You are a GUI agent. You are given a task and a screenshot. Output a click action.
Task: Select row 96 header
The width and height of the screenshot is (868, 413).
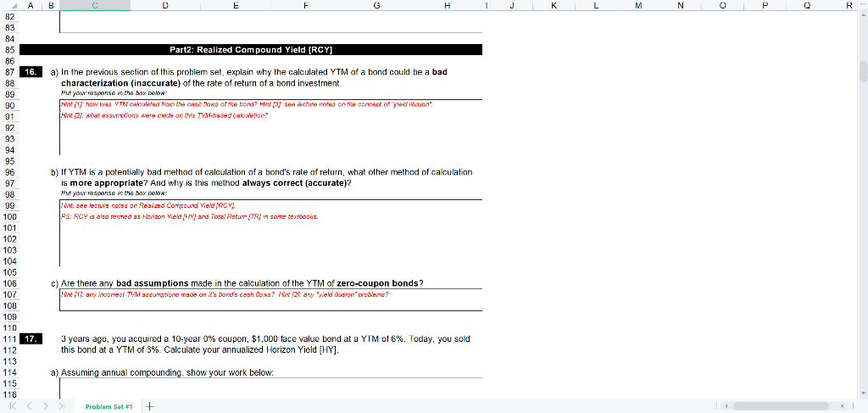pyautogui.click(x=8, y=172)
